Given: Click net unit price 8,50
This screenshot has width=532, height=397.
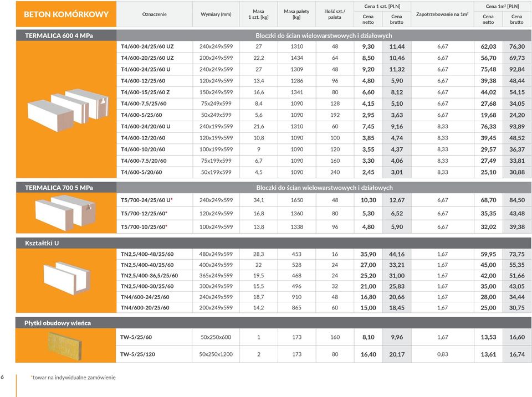Looking at the screenshot, I should pyautogui.click(x=368, y=58).
